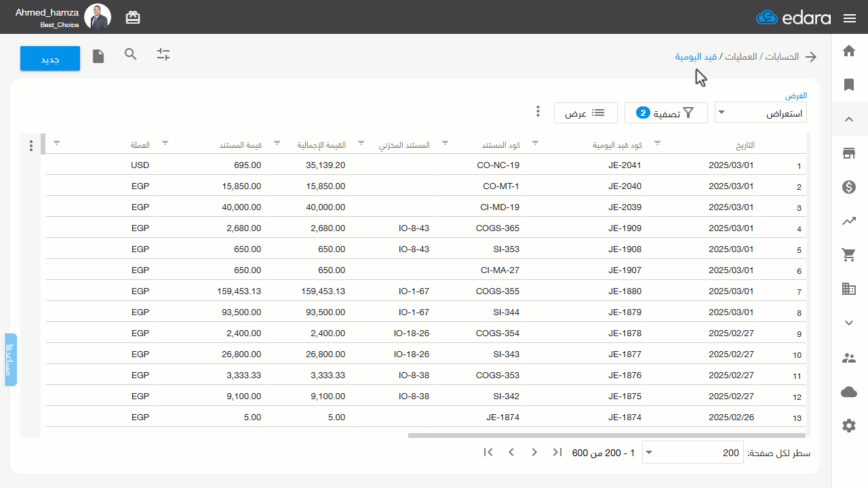
Task: Click the gift box icon in header
Action: click(133, 18)
